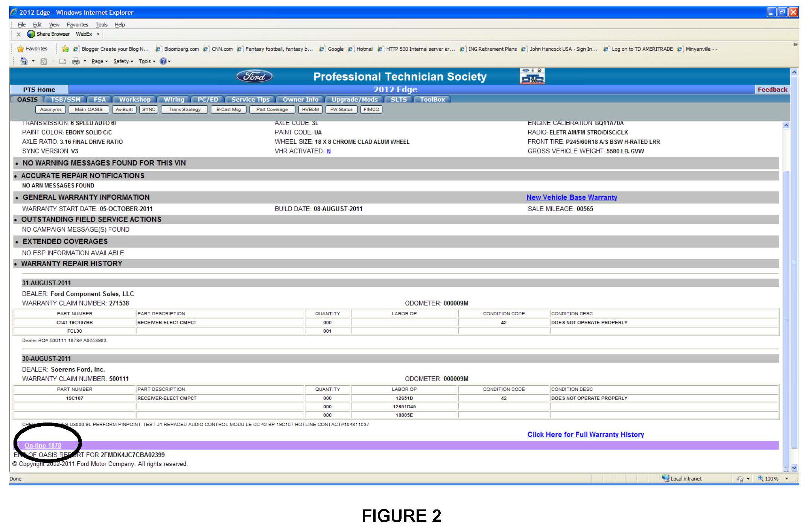Open the Click Here for Full Warranty History link

click(x=585, y=435)
